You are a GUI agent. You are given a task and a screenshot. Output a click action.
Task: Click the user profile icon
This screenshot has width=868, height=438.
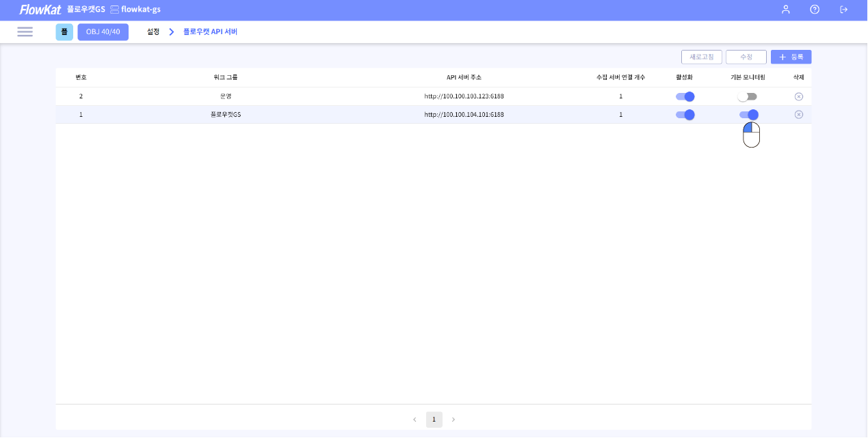pyautogui.click(x=786, y=10)
